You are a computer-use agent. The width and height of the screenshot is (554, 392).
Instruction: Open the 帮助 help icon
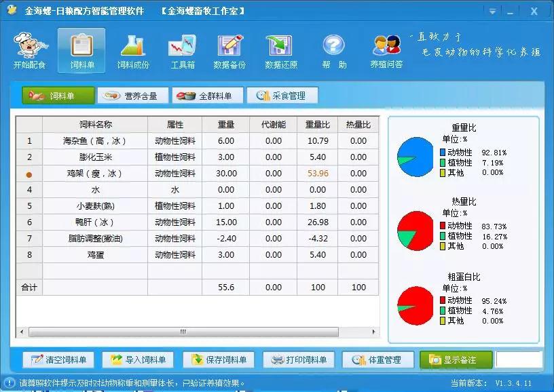click(333, 50)
